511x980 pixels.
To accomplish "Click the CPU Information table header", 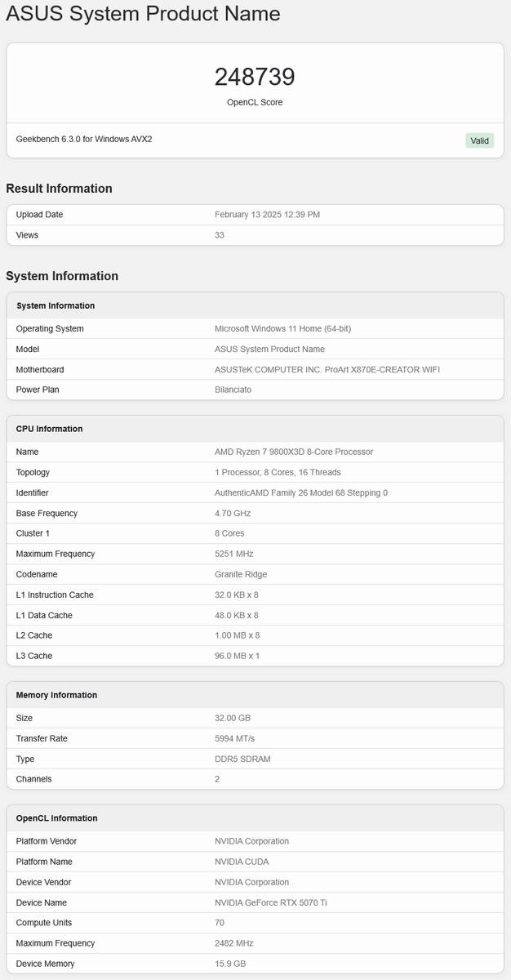I will coord(50,429).
